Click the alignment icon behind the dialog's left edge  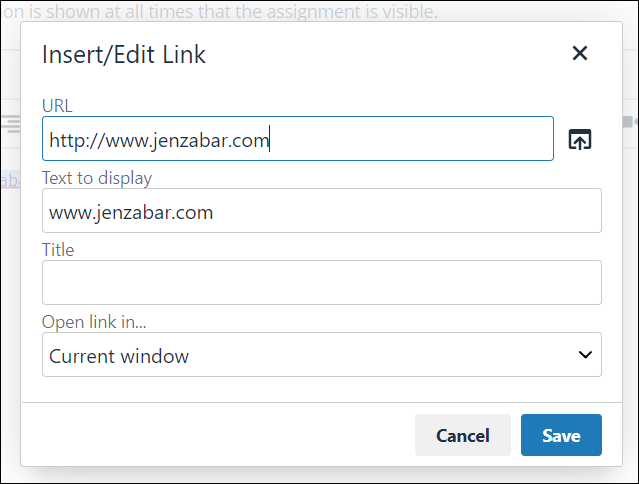tap(11, 124)
